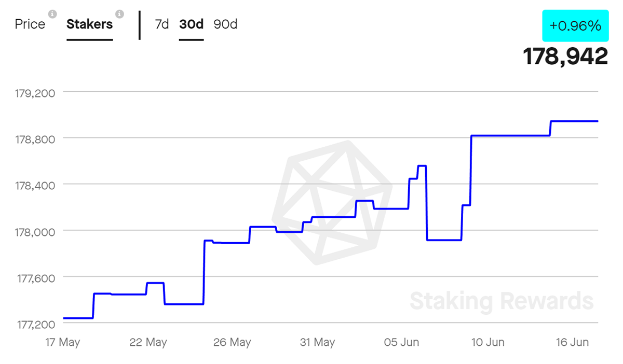Click the info icon next to Stakers
This screenshot has height=364, width=623.
click(119, 13)
